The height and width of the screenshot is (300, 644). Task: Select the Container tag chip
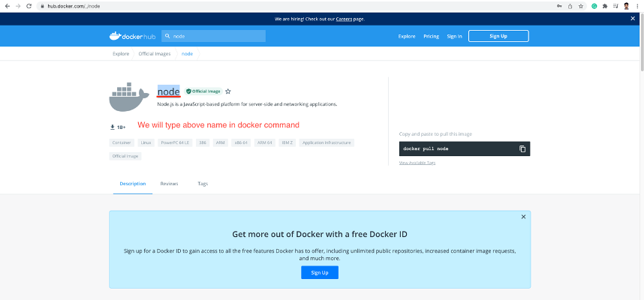122,142
